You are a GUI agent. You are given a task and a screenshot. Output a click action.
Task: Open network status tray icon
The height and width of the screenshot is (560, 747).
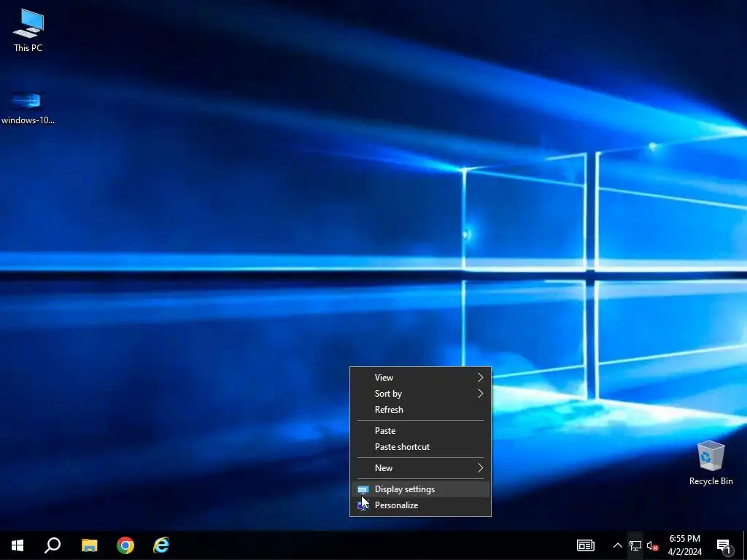click(x=635, y=545)
